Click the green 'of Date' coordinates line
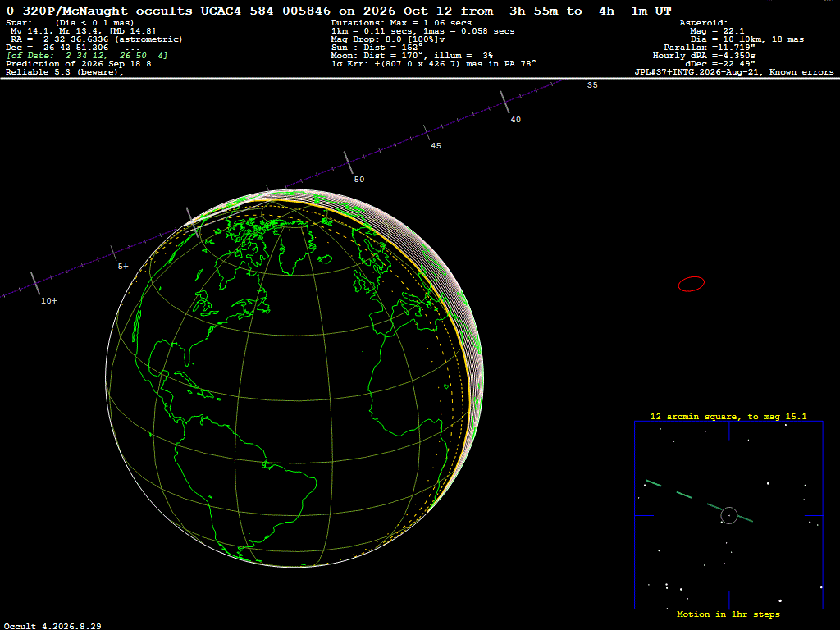This screenshot has height=630, width=840. [87, 56]
